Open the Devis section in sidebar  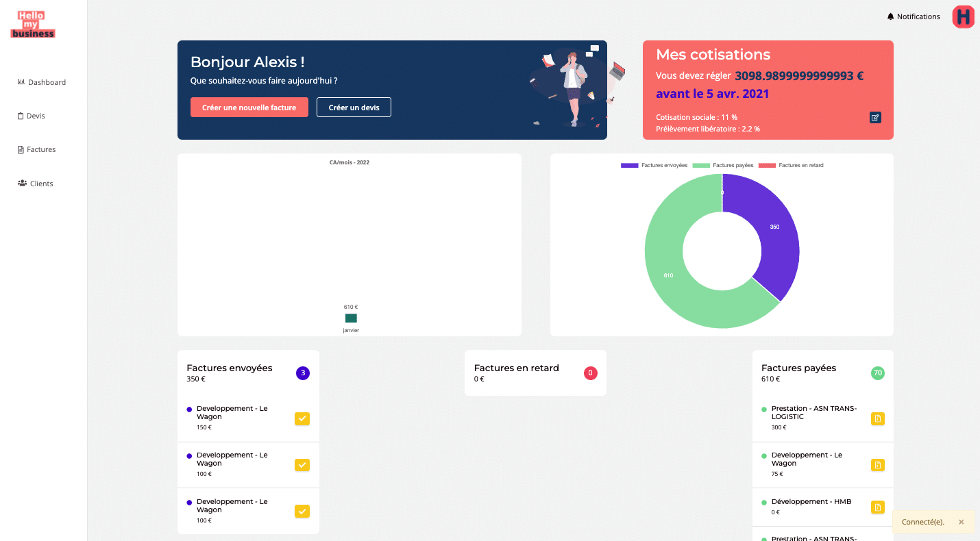coord(32,116)
